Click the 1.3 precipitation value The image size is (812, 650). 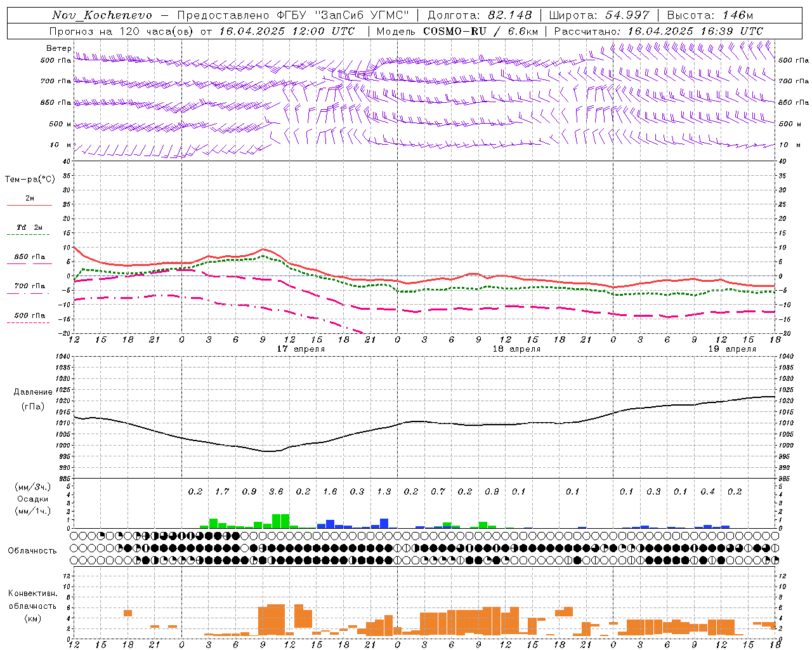(x=384, y=492)
